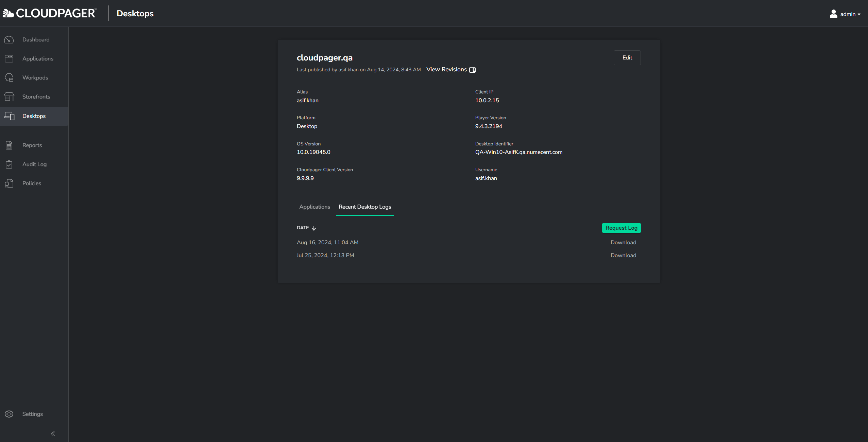Click the Edit button

(627, 58)
